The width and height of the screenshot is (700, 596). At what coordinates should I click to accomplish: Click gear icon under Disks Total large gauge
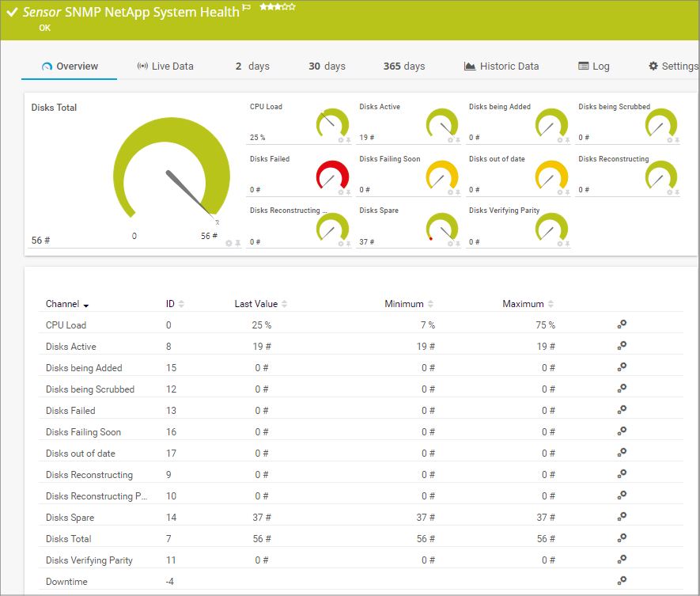pyautogui.click(x=229, y=243)
